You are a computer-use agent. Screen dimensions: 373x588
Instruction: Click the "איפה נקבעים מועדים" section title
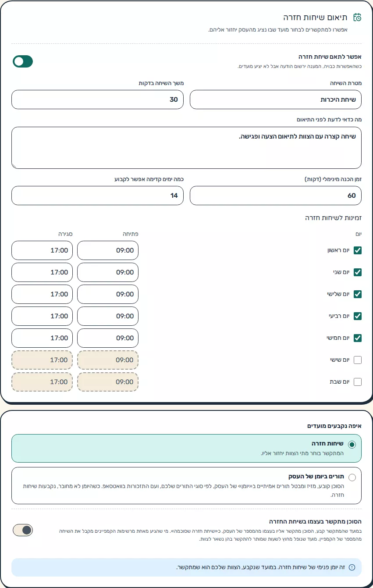coord(334,426)
